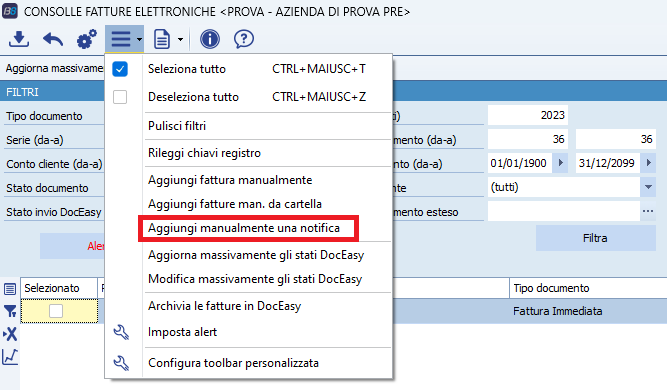Open date picker arrow next to 31/12/2099
This screenshot has height=390, width=667.
(648, 163)
